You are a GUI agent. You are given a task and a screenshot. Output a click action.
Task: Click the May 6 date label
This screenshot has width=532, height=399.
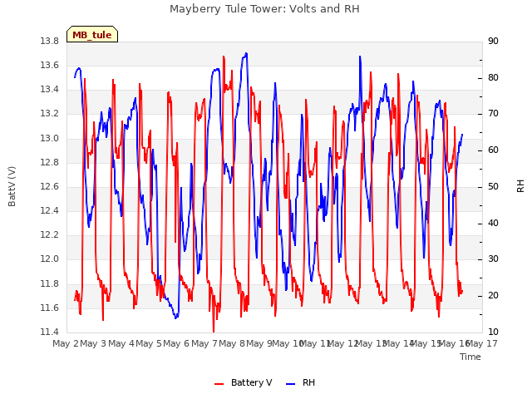[x=176, y=343]
